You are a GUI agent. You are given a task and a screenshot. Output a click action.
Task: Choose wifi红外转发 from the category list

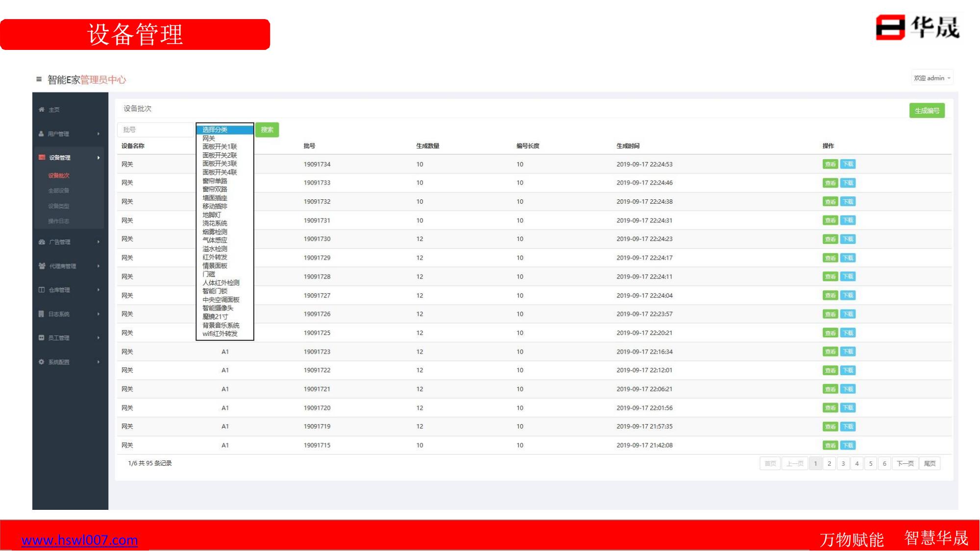click(220, 334)
